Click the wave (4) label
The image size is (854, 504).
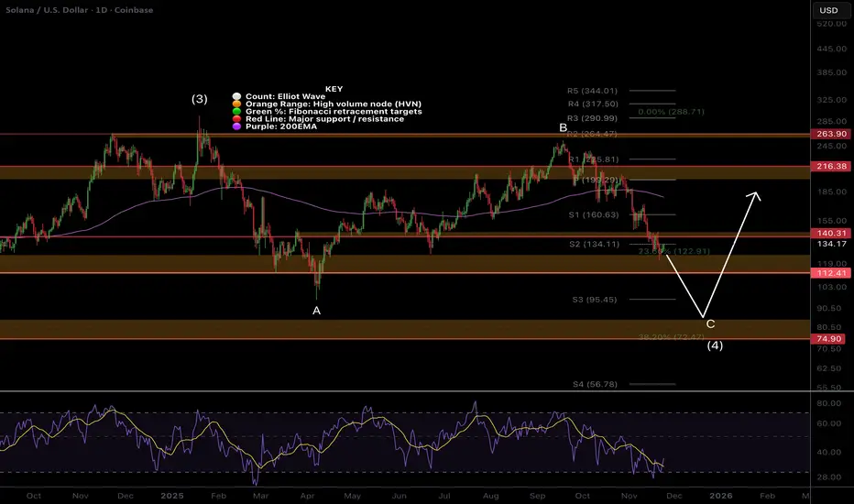pos(715,345)
